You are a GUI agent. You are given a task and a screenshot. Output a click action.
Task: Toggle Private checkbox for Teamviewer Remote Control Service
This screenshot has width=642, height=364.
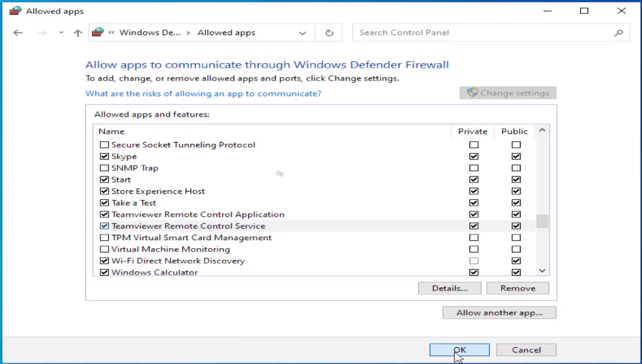pos(474,226)
